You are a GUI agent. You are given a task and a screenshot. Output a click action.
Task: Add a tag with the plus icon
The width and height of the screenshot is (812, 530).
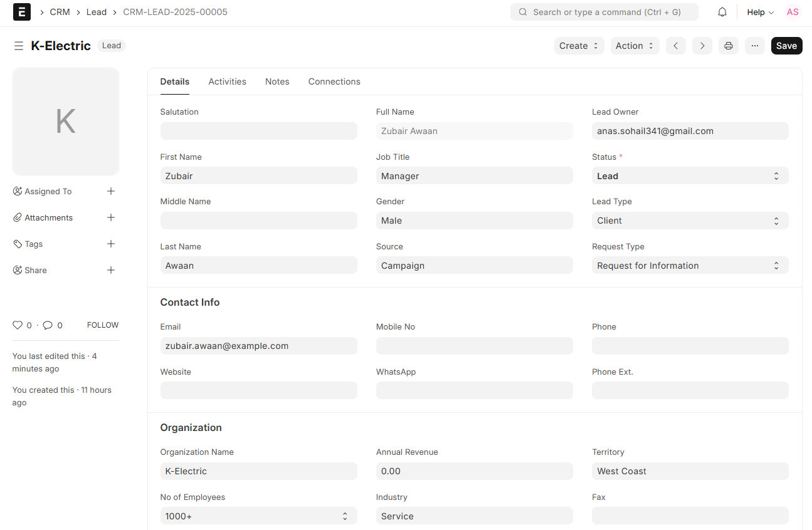tap(111, 244)
